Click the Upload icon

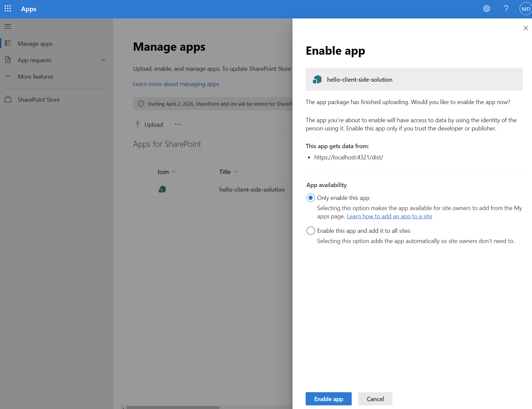(x=139, y=124)
